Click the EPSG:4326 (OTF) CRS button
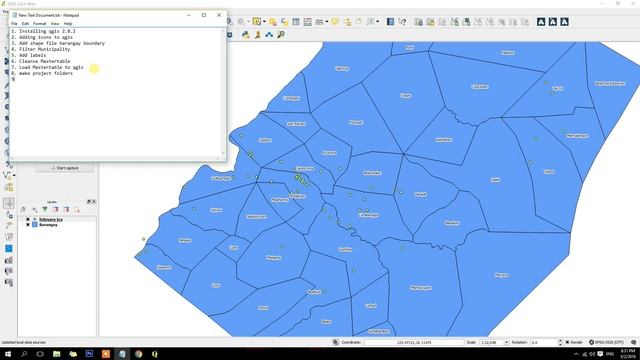The width and height of the screenshot is (640, 360). pyautogui.click(x=607, y=342)
